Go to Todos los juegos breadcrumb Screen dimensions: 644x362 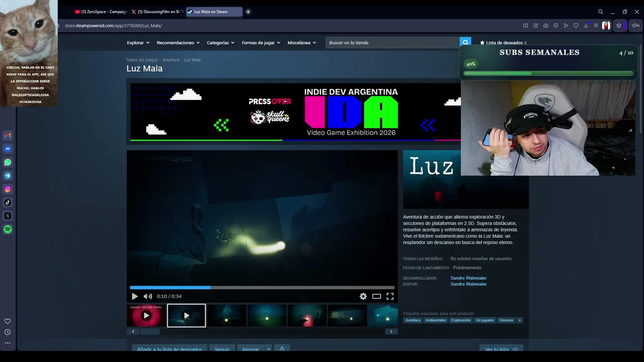(142, 60)
